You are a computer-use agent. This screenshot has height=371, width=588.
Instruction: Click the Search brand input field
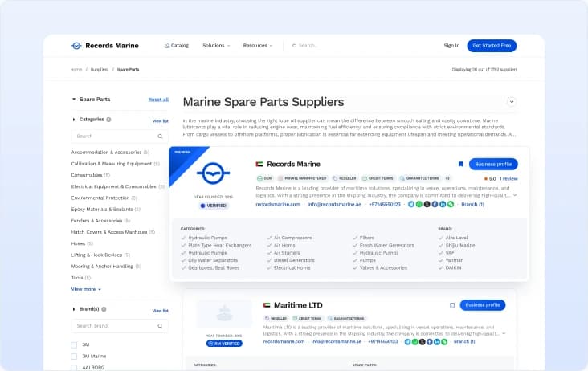(x=120, y=326)
